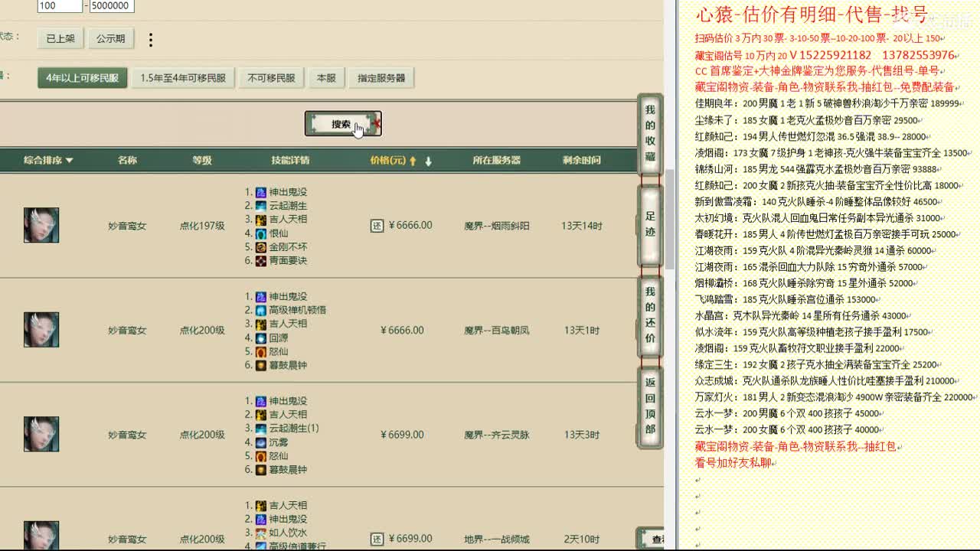Viewport: 980px width, 551px height.
Task: Toggle the 不可移民服 filter
Action: click(x=271, y=78)
